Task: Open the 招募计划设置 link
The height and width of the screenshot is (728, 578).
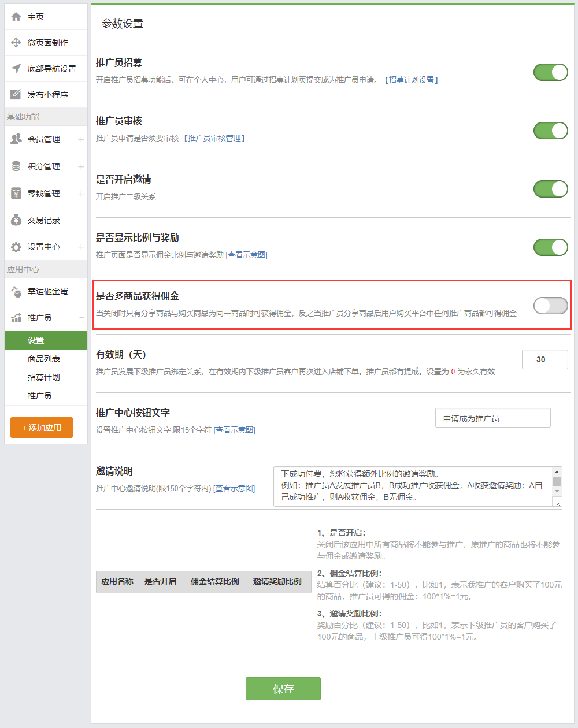Action: [411, 80]
